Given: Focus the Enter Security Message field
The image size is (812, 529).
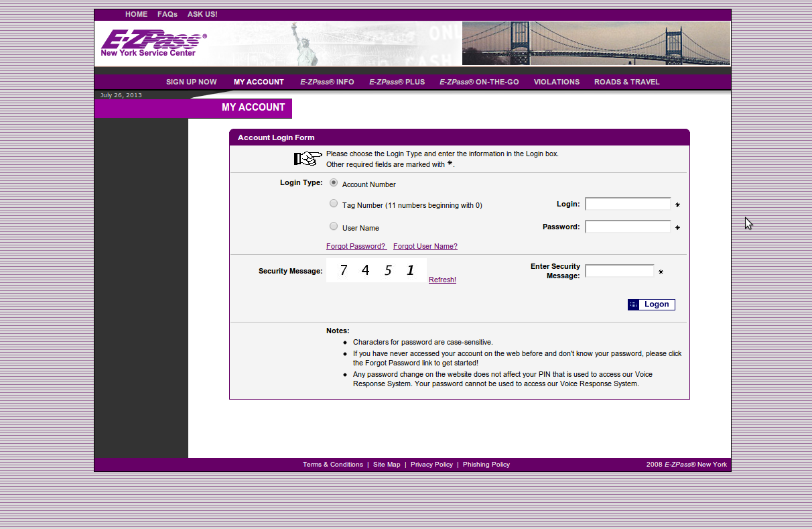Looking at the screenshot, I should 620,271.
